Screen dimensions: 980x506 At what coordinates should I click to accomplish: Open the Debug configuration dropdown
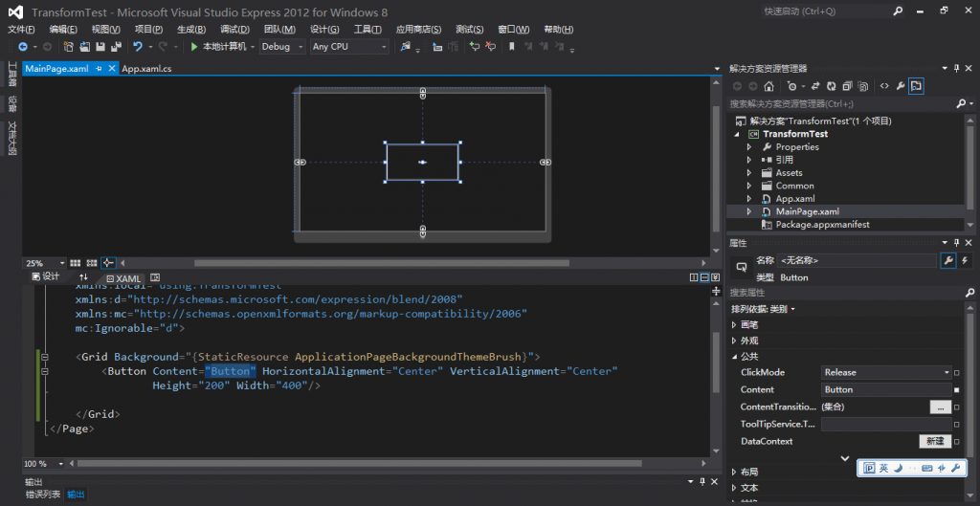(282, 47)
